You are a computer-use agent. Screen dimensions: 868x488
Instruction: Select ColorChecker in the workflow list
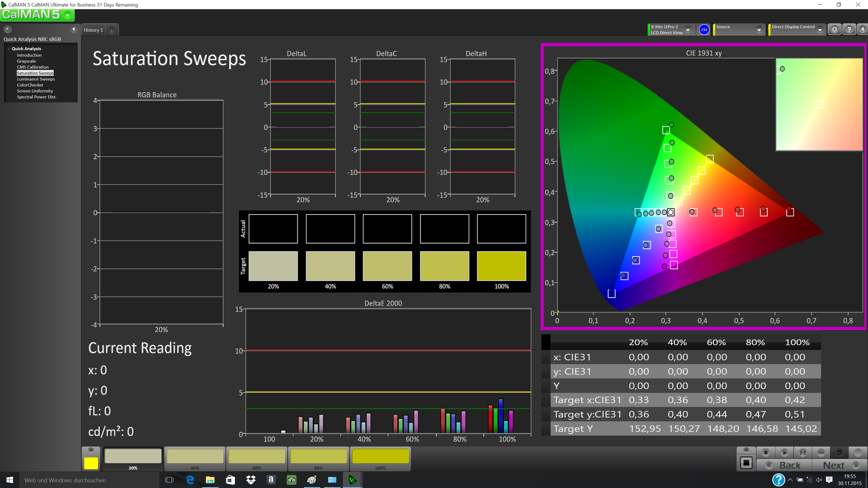click(30, 85)
